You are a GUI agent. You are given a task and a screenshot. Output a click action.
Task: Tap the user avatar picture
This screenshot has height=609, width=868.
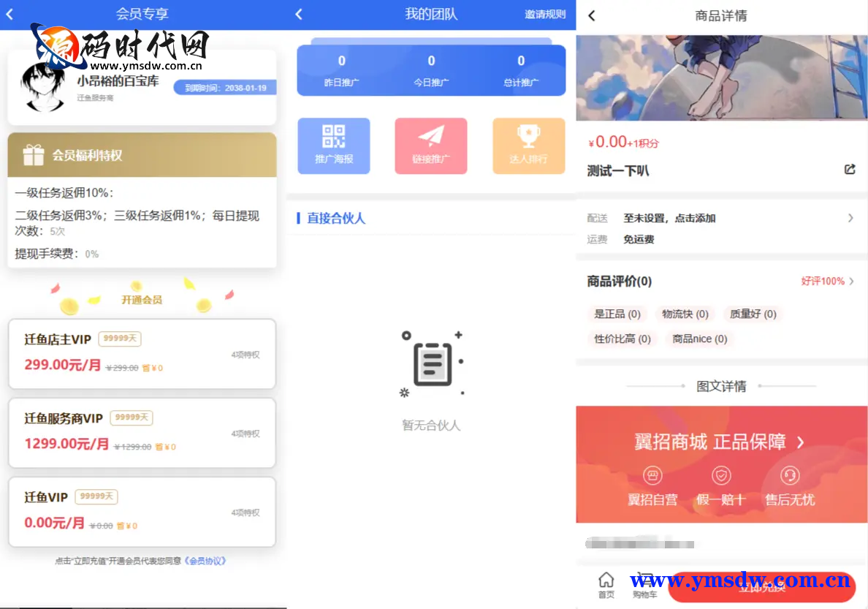tap(42, 87)
